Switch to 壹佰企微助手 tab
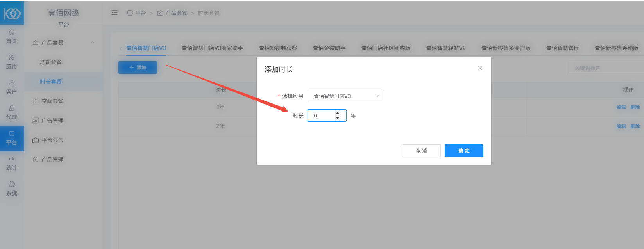Image resolution: width=644 pixels, height=249 pixels. click(x=329, y=48)
